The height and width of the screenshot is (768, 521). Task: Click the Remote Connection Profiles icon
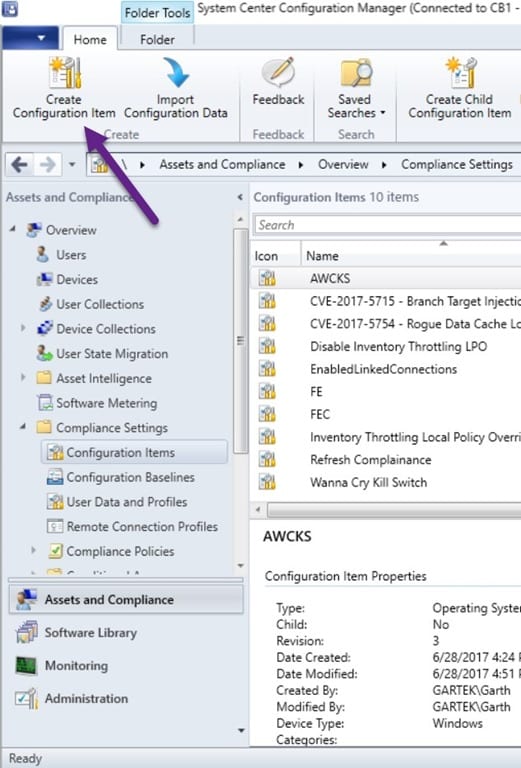(x=55, y=526)
